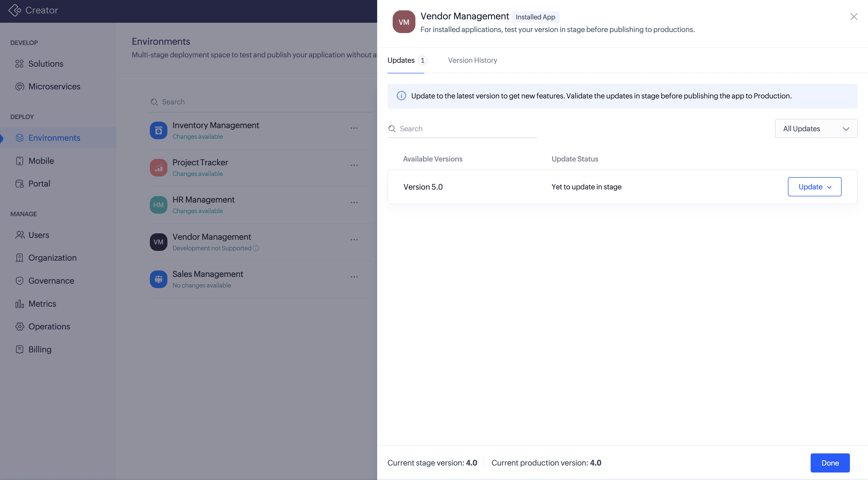Close the Vendor Management panel
868x480 pixels.
pos(854,17)
